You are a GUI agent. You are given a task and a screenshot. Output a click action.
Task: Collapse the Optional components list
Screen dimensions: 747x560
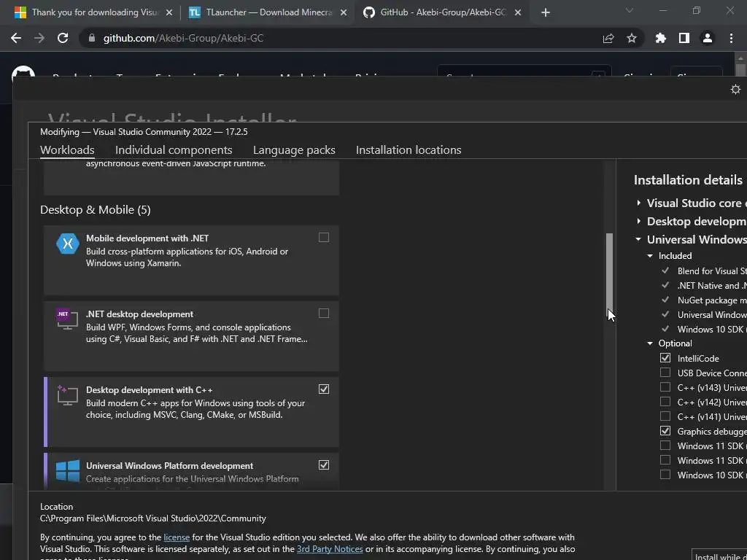(x=651, y=343)
